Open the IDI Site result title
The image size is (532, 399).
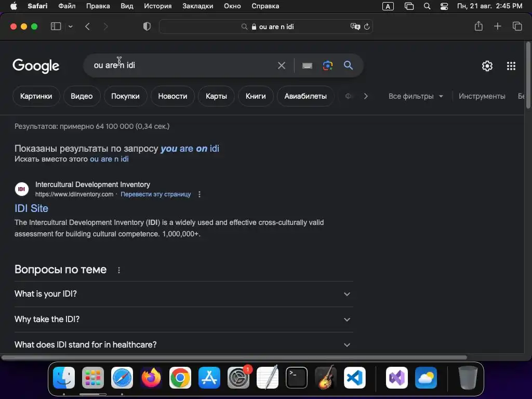pyautogui.click(x=31, y=208)
